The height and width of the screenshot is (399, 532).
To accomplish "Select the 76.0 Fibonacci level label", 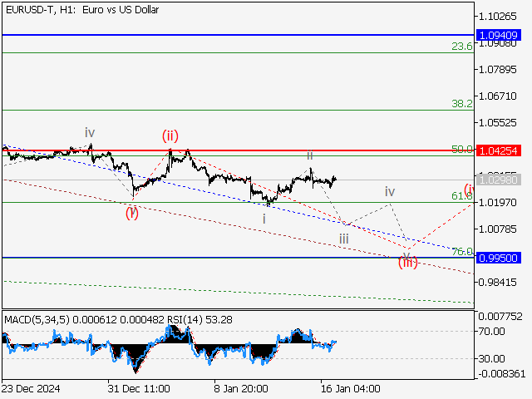I will (x=461, y=251).
